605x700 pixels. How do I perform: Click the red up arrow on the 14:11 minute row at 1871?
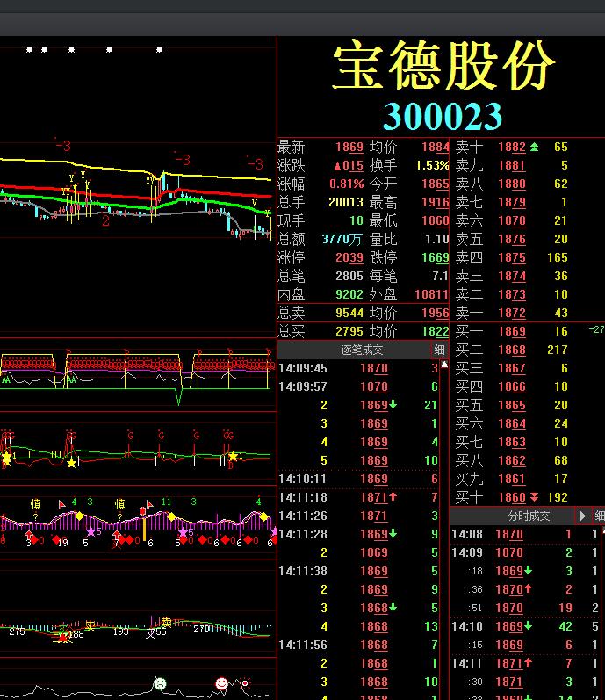pos(528,662)
